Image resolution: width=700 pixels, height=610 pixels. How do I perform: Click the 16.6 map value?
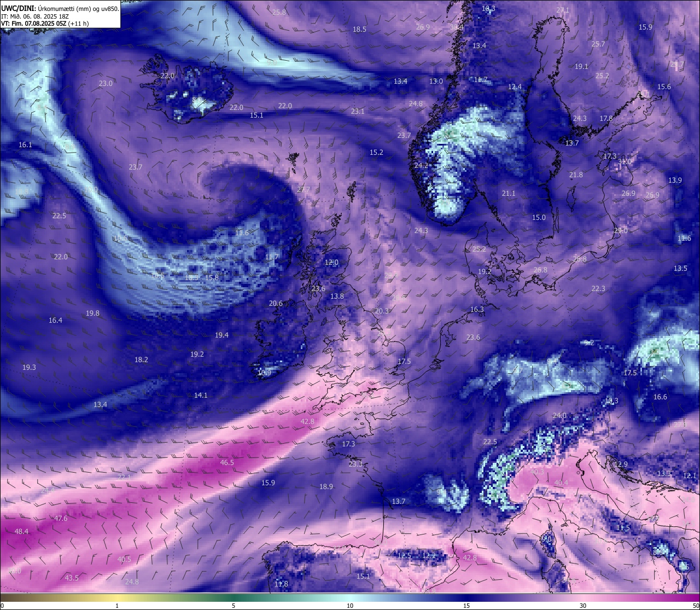660,397
